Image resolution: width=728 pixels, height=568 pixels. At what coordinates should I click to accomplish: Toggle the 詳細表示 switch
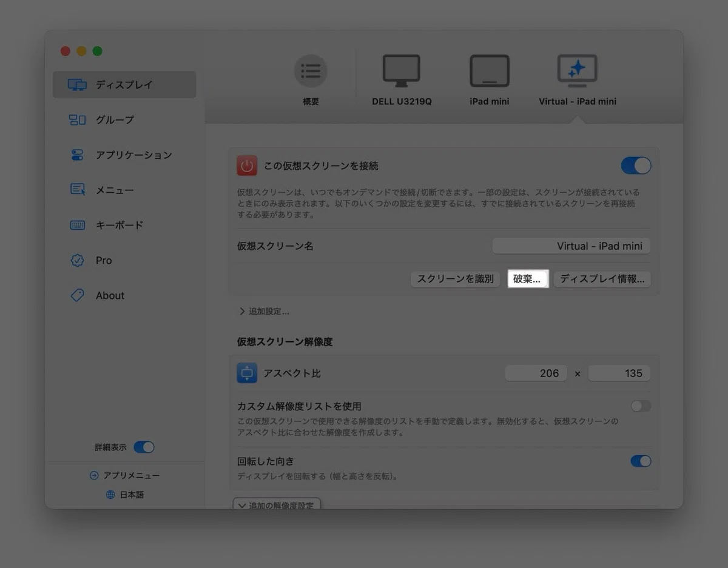point(144,447)
